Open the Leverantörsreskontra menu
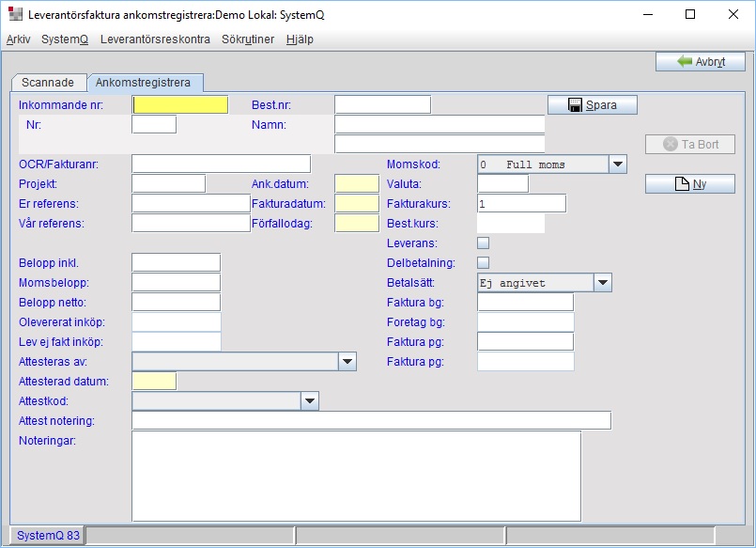756x548 pixels. [x=155, y=39]
